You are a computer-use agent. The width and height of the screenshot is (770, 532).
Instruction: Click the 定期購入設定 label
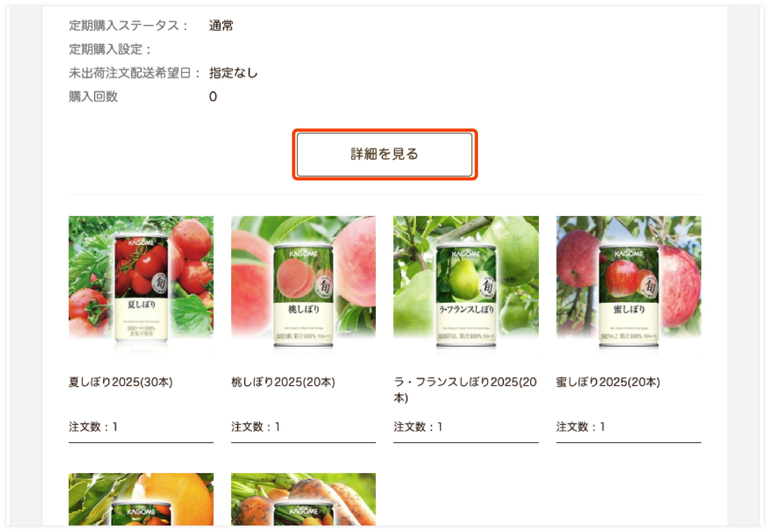click(x=110, y=49)
